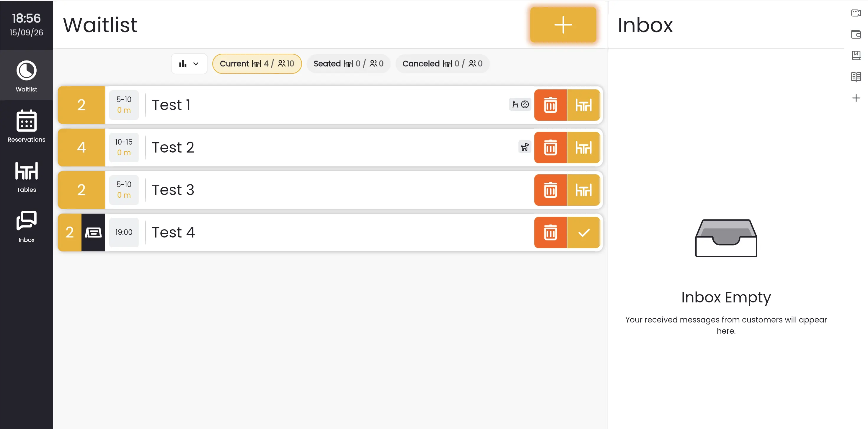Delete the Test 1 waitlist entry
The height and width of the screenshot is (429, 868).
[x=550, y=105]
